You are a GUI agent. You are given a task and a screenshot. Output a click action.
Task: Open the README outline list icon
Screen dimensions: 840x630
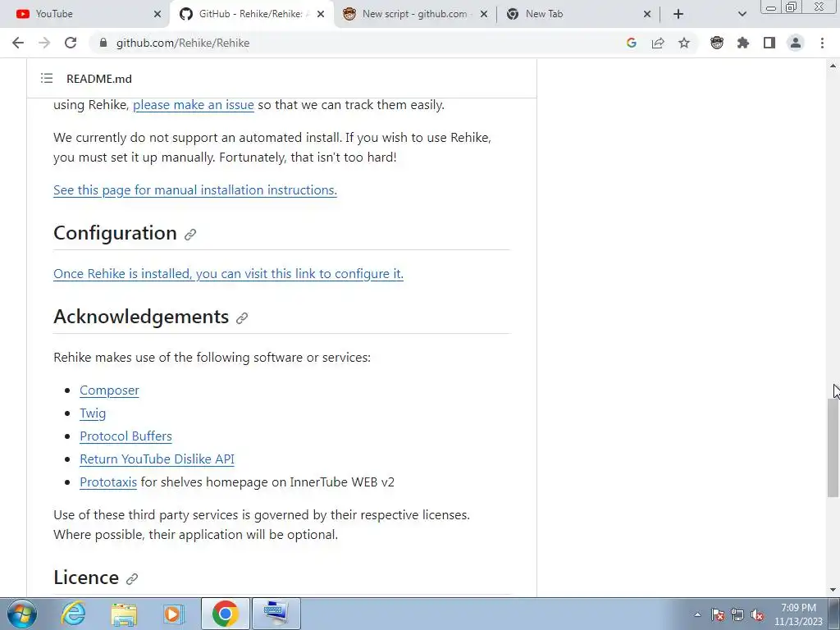(x=47, y=79)
